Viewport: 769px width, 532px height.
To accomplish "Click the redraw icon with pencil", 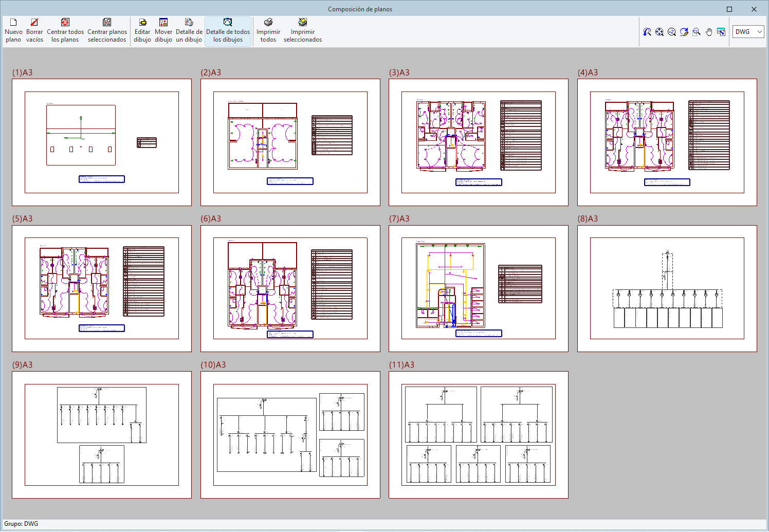I will (684, 32).
